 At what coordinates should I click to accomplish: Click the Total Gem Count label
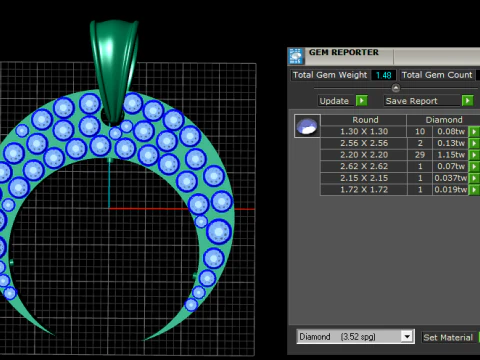coord(437,75)
